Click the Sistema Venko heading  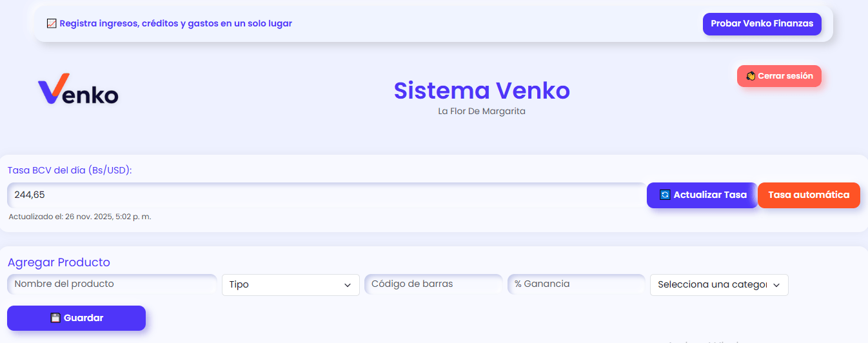coord(482,90)
